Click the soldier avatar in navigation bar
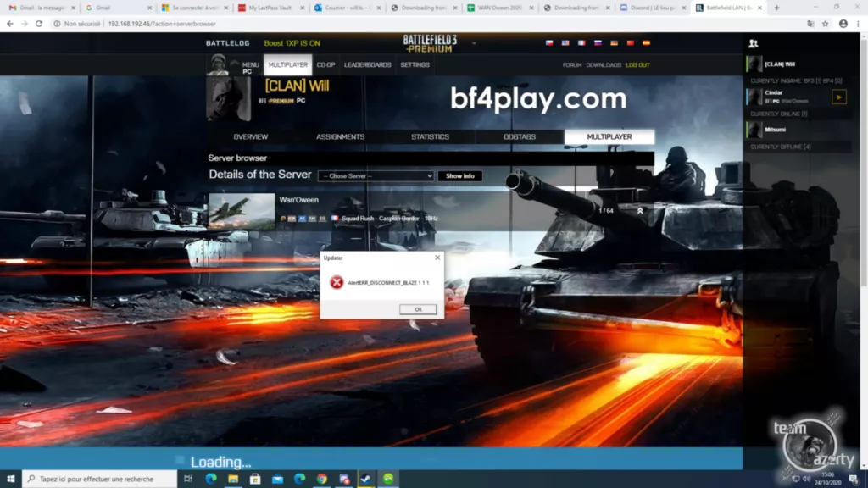Viewport: 868px width, 488px height. click(x=218, y=64)
